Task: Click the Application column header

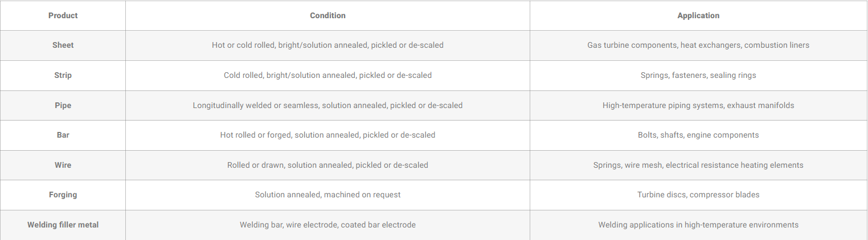Action: (x=698, y=15)
